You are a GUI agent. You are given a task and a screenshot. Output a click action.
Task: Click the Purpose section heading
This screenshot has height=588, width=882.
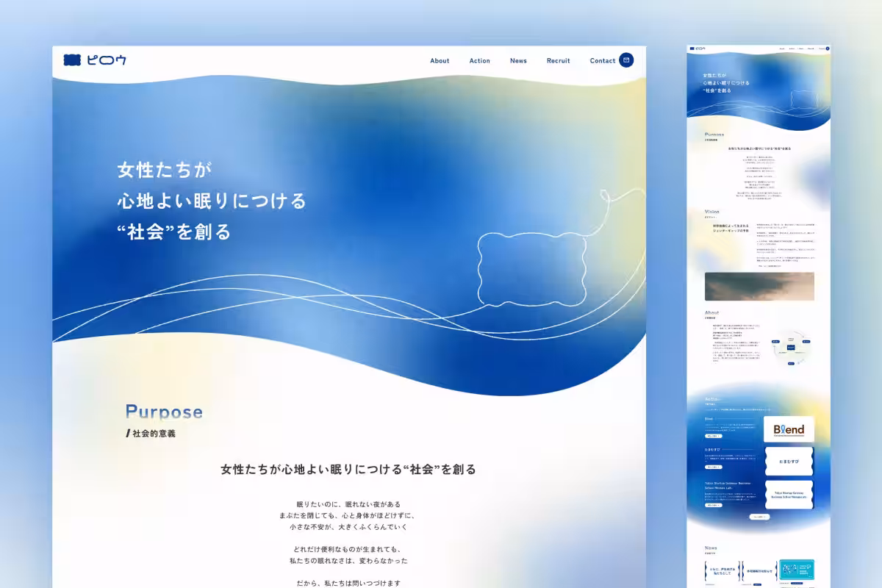coord(165,412)
